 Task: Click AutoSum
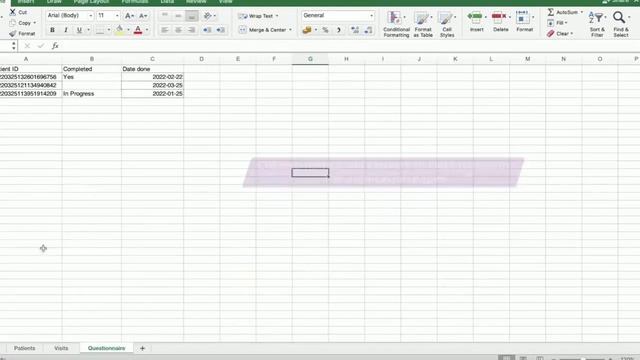click(x=564, y=12)
